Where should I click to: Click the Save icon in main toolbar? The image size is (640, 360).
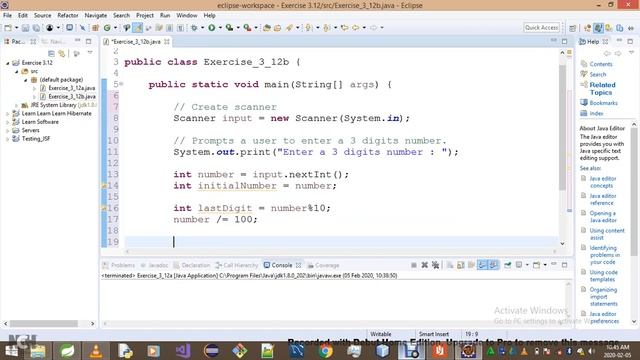(25, 28)
